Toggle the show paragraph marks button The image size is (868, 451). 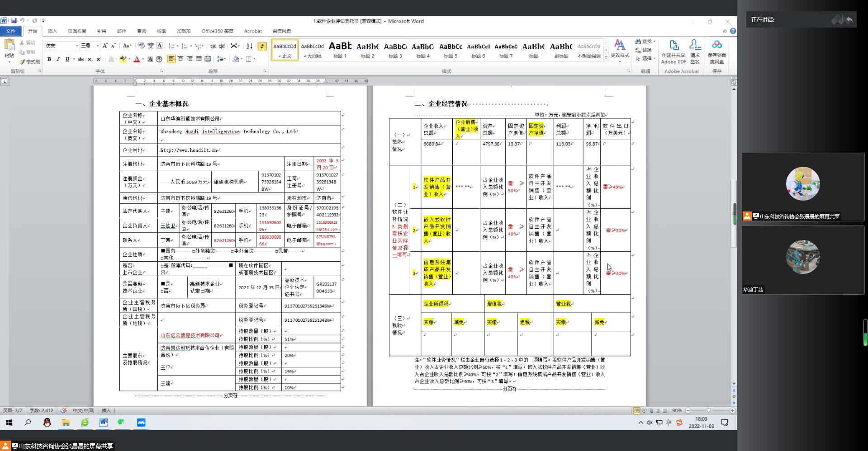click(262, 46)
